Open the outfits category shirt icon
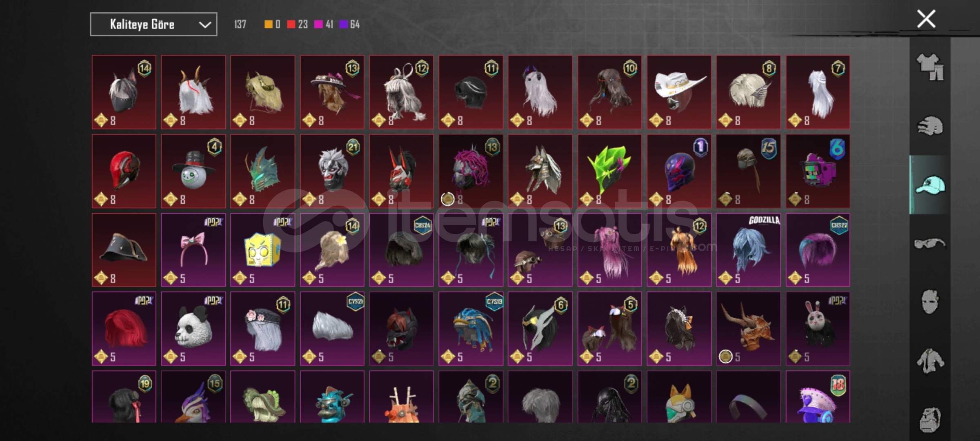The width and height of the screenshot is (980, 441). click(930, 67)
